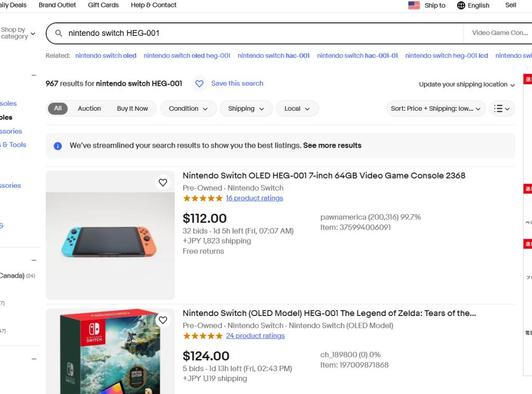This screenshot has width=532, height=394.
Task: Click the blue info icon in the banner
Action: coord(58,146)
